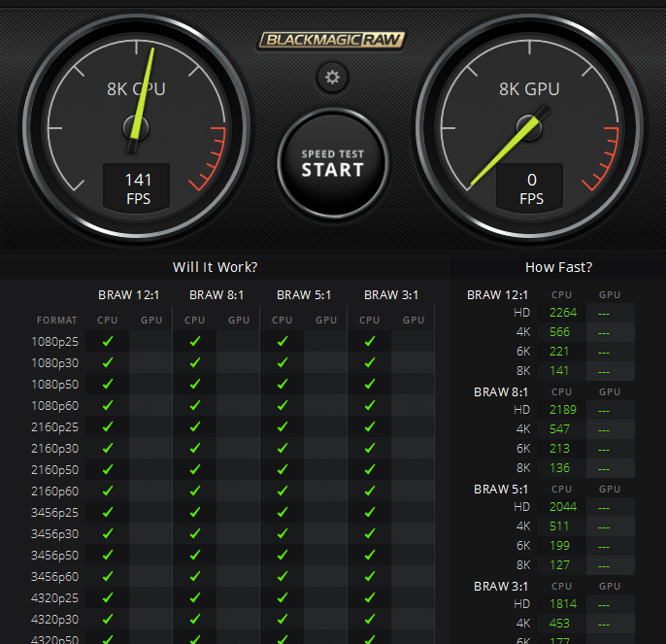Viewport: 666px width, 644px height.
Task: Select the 2160p60 format row label
Action: pos(54,491)
